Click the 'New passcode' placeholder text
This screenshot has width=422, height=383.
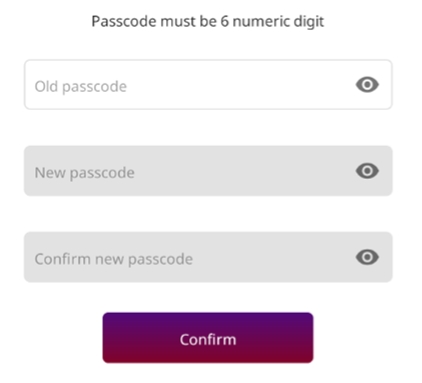[85, 173]
